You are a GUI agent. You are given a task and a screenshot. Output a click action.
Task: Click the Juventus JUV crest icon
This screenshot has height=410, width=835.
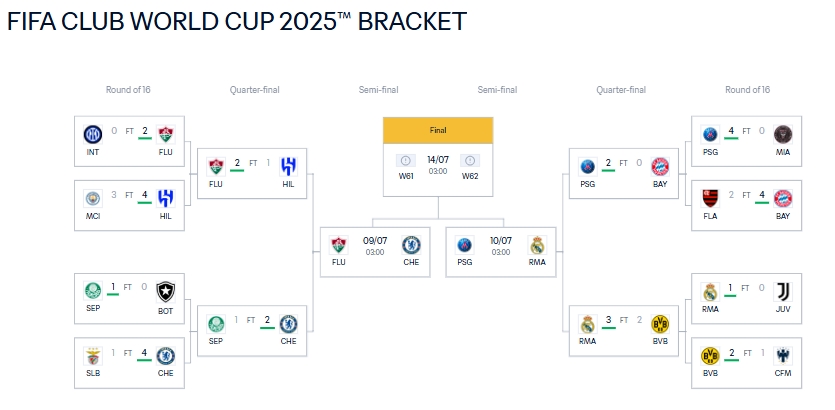[783, 291]
